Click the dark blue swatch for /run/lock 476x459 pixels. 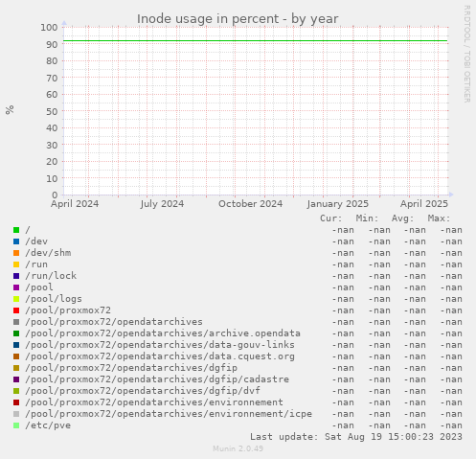click(16, 276)
